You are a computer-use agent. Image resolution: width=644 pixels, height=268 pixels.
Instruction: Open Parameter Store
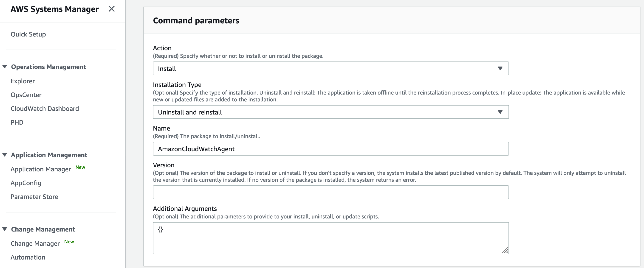click(34, 197)
